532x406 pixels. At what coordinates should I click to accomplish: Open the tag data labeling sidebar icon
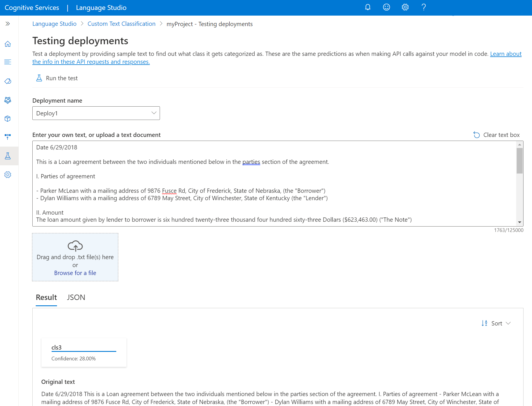(x=8, y=81)
